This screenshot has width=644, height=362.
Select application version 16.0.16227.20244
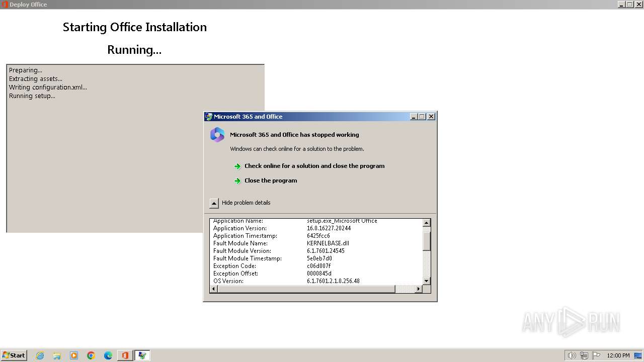pyautogui.click(x=329, y=228)
